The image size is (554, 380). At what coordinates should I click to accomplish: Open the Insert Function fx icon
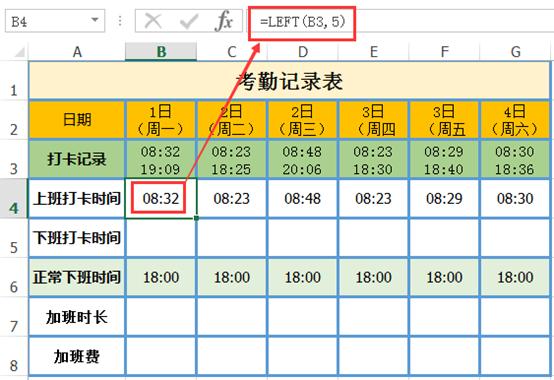[223, 21]
